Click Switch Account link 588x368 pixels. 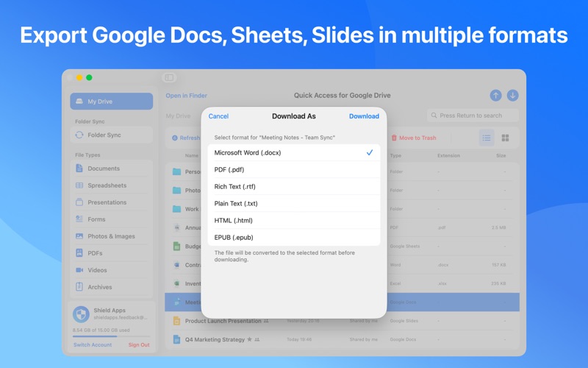coord(93,344)
